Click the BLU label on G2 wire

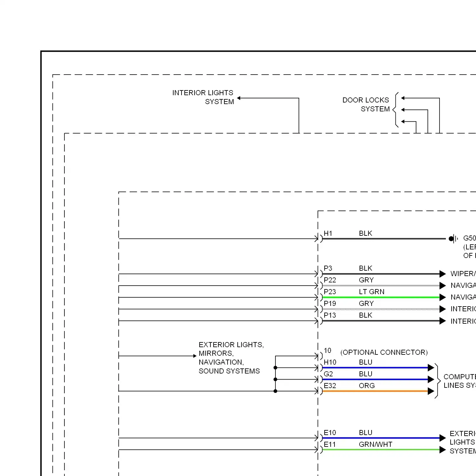click(x=366, y=374)
